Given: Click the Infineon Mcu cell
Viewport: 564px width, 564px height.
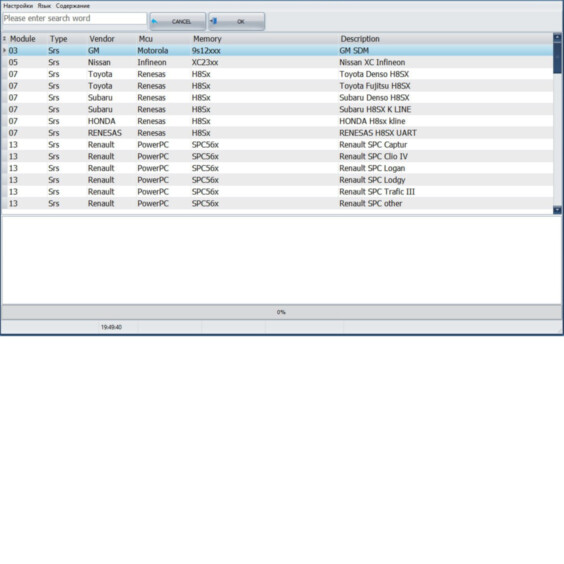Looking at the screenshot, I should tap(152, 62).
